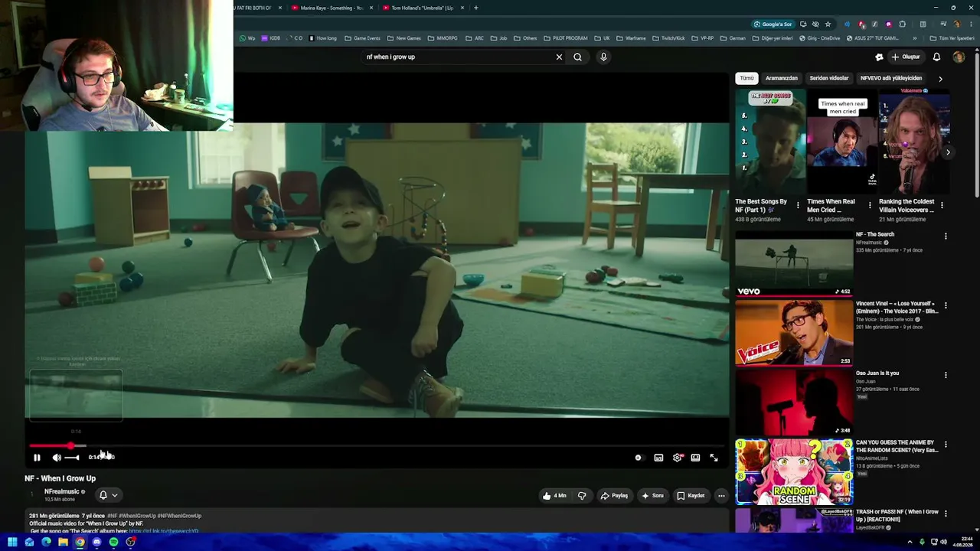Screen dimensions: 980x551
Task: Like the video with thumbs up
Action: [554, 496]
